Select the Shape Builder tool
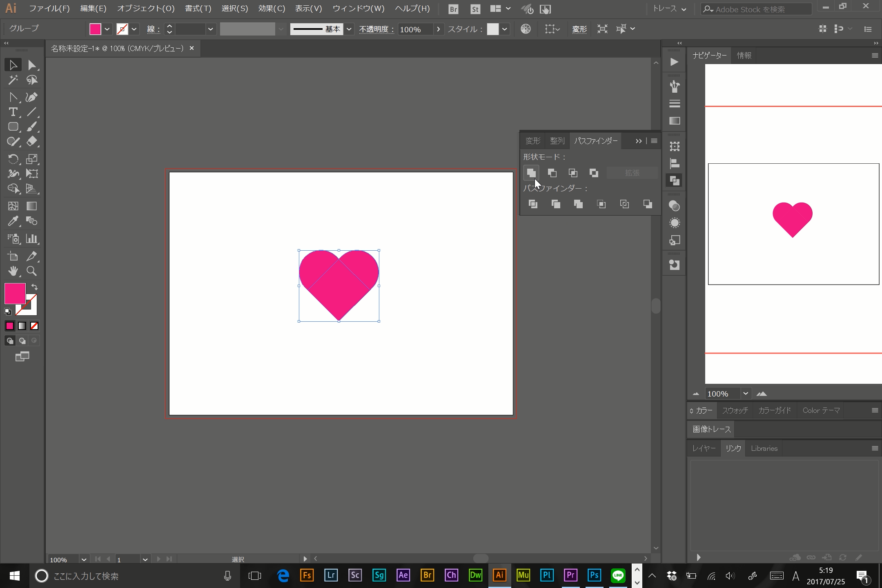Image resolution: width=882 pixels, height=588 pixels. point(13,189)
